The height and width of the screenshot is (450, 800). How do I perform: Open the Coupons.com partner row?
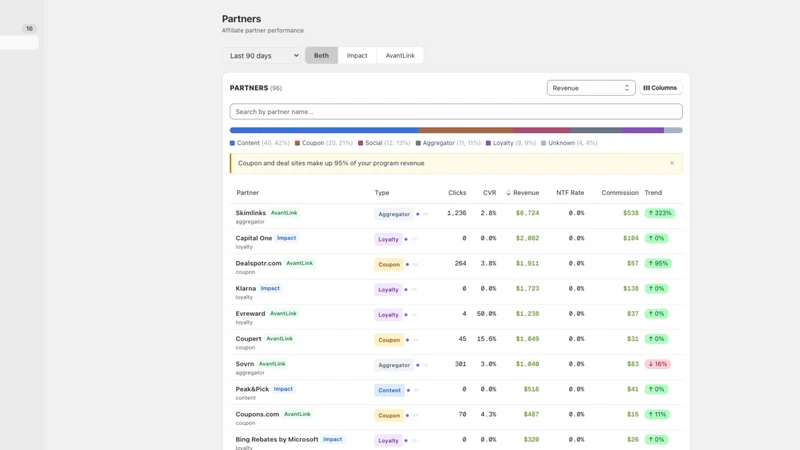[456, 417]
